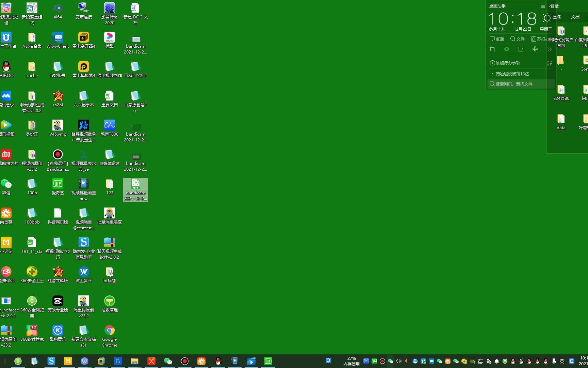Select the 优酷 desktop icon

click(x=110, y=40)
